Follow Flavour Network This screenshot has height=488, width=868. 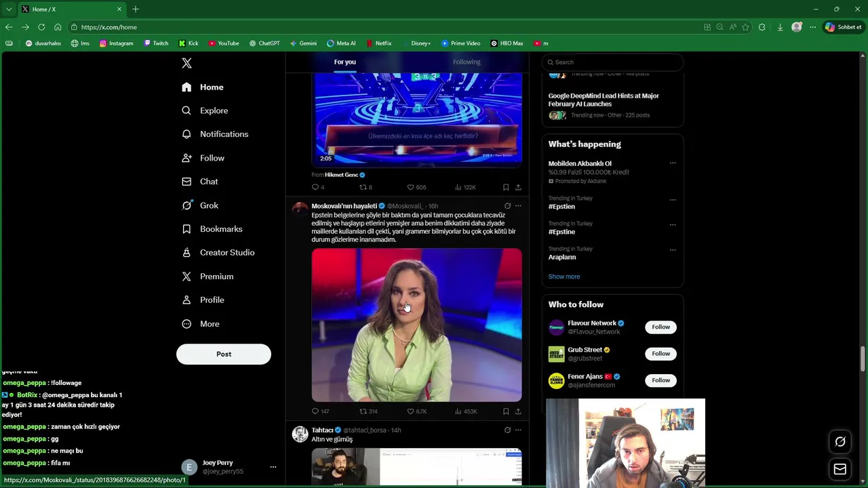(x=660, y=327)
